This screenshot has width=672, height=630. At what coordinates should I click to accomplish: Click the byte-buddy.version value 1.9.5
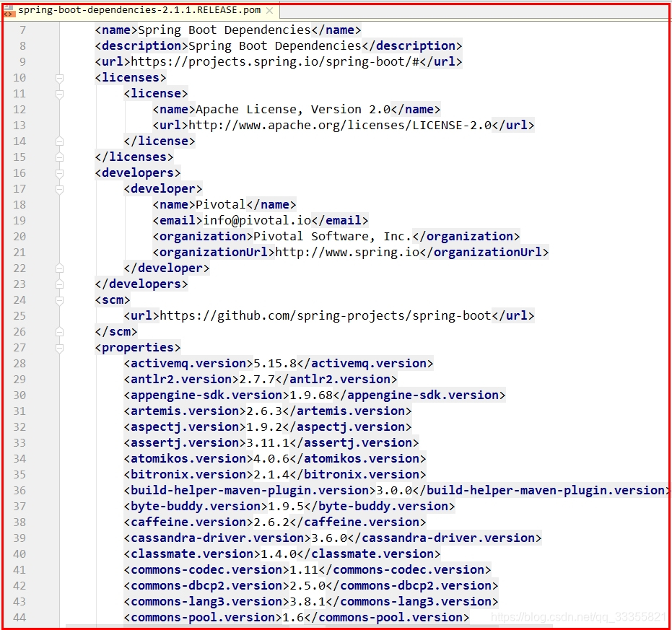pos(285,506)
